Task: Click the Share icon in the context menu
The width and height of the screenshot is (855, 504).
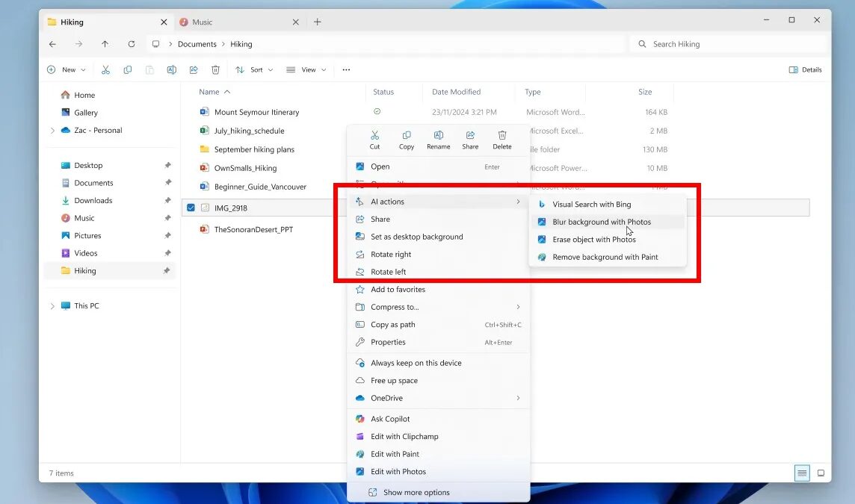Action: pyautogui.click(x=469, y=136)
